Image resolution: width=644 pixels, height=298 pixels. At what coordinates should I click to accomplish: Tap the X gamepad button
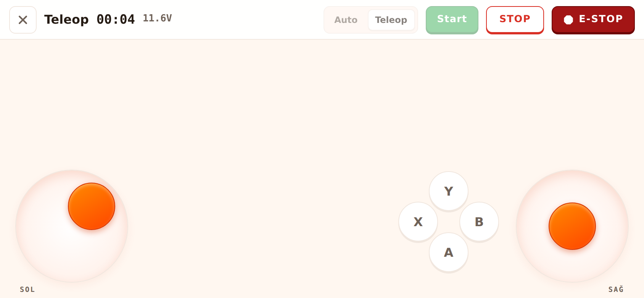418,222
